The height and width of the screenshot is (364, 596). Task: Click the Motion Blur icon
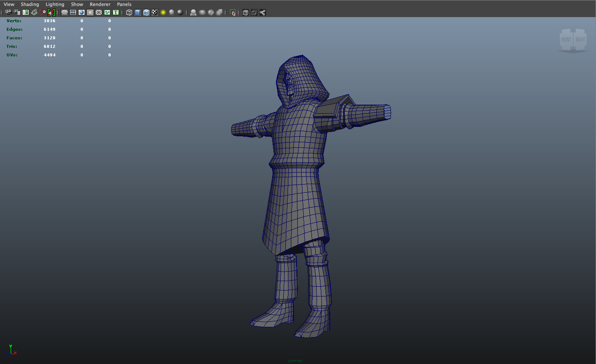tap(202, 12)
